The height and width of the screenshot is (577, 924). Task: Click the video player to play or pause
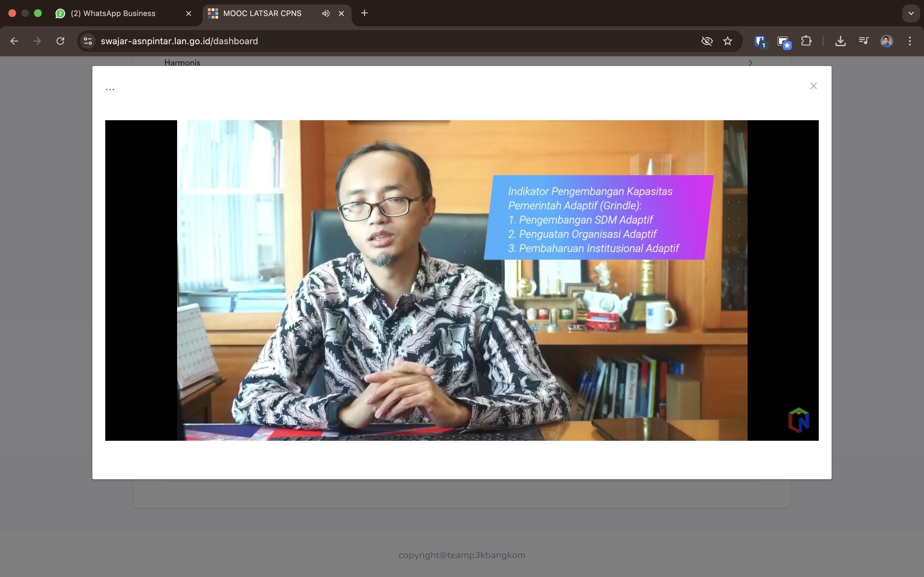462,280
